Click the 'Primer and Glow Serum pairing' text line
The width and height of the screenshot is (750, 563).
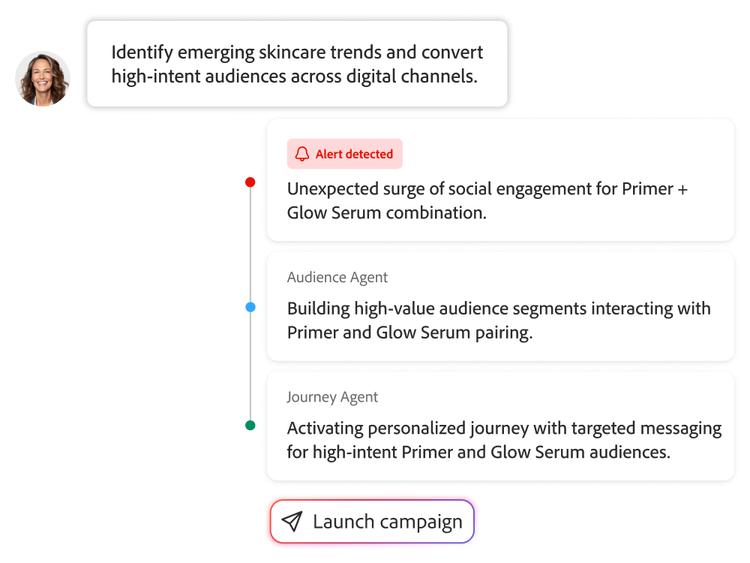pos(409,332)
